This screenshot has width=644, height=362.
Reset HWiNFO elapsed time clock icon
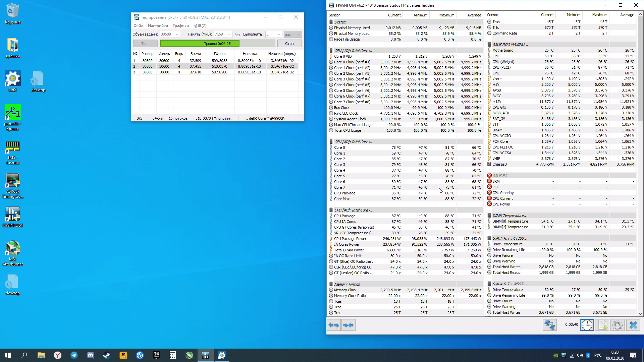(x=587, y=325)
